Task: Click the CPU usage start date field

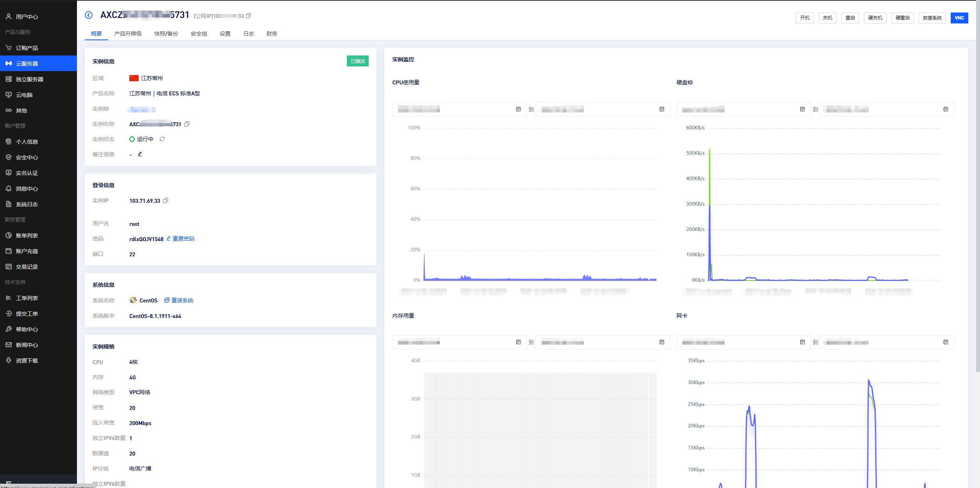Action: [x=453, y=109]
